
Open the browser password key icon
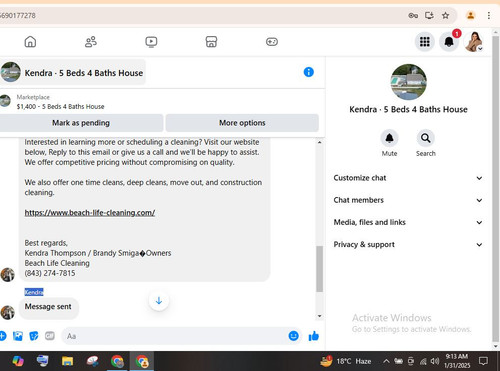coord(413,15)
